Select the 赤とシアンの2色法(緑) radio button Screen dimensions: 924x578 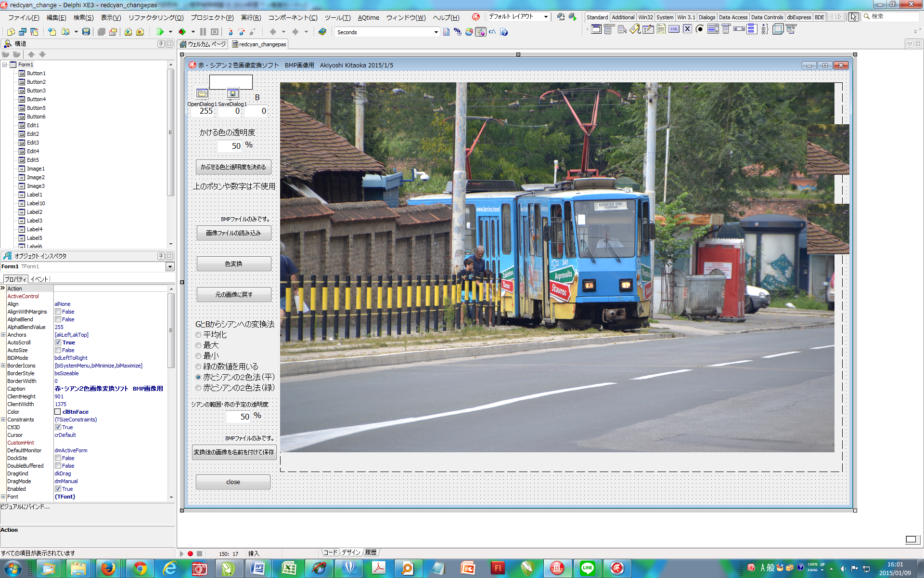[198, 388]
